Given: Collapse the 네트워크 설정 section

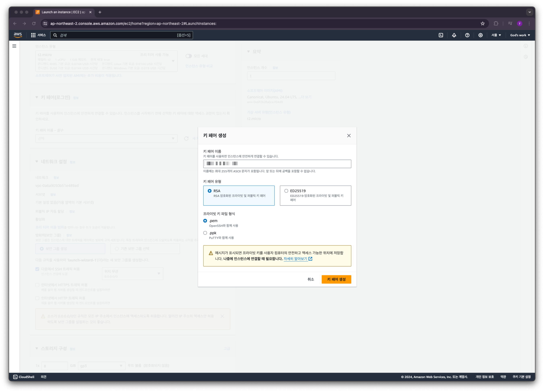Looking at the screenshot, I should point(37,161).
